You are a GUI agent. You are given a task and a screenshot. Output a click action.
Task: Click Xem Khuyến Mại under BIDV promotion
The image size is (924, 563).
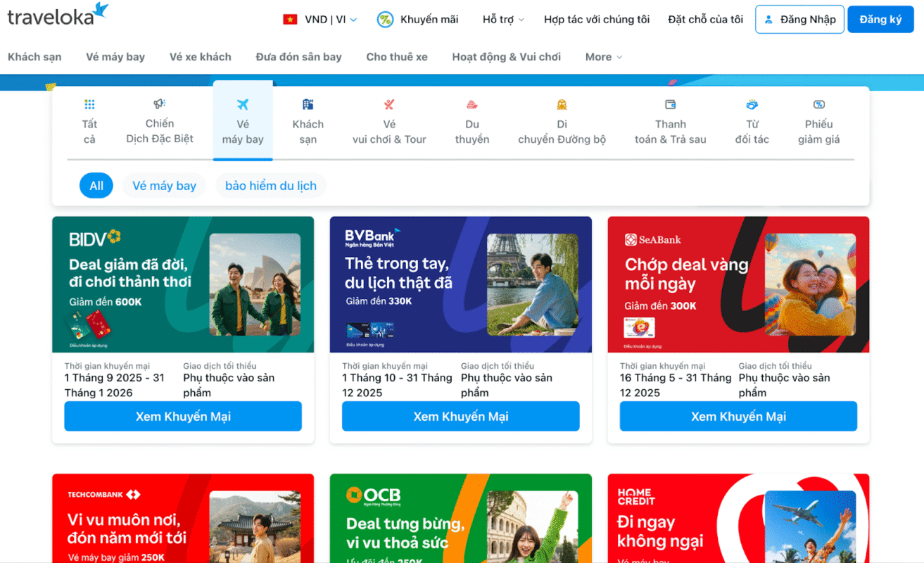[183, 417]
